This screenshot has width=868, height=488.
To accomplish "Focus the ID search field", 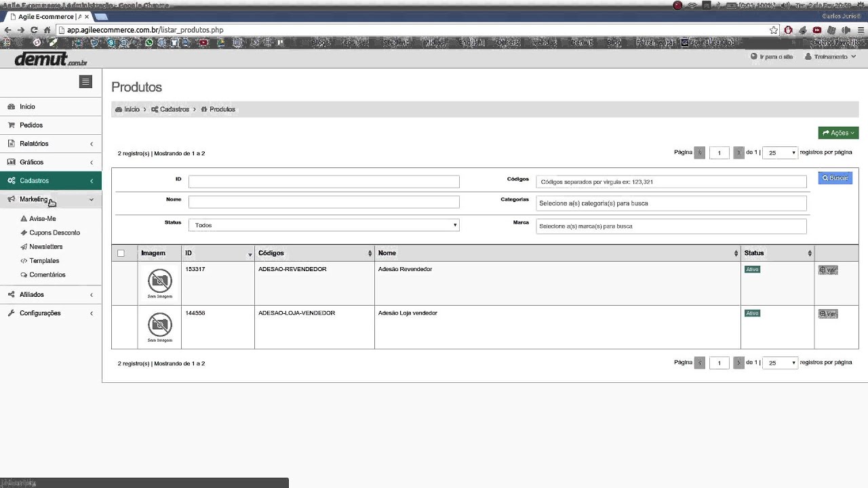I will pyautogui.click(x=323, y=182).
